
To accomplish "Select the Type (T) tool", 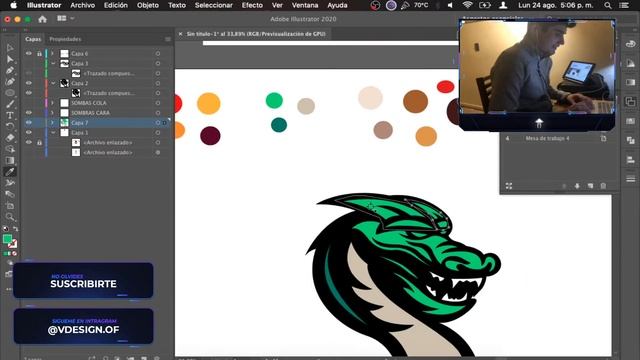I will [10, 116].
